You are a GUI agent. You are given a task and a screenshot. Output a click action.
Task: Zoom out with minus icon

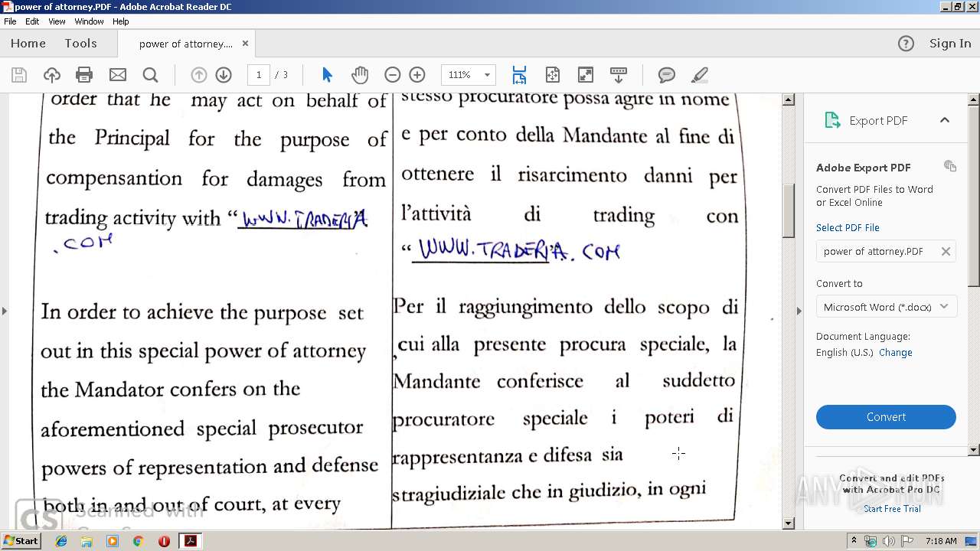[x=393, y=75]
